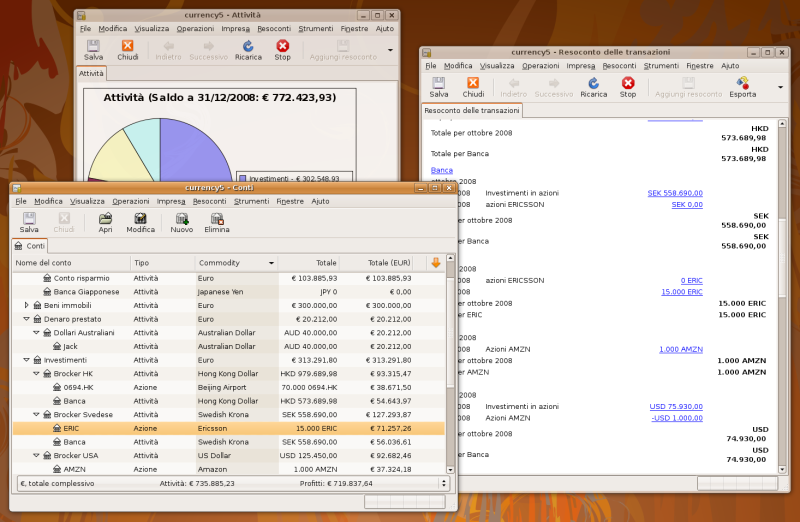
Task: Follow the Banca link in the report
Action: (441, 170)
